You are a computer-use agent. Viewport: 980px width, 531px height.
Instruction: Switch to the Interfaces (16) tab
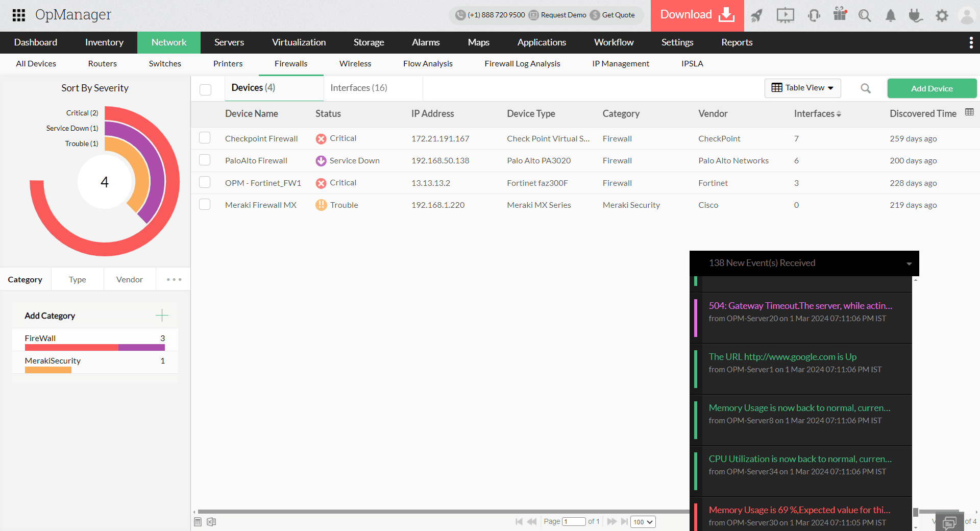[x=358, y=88]
